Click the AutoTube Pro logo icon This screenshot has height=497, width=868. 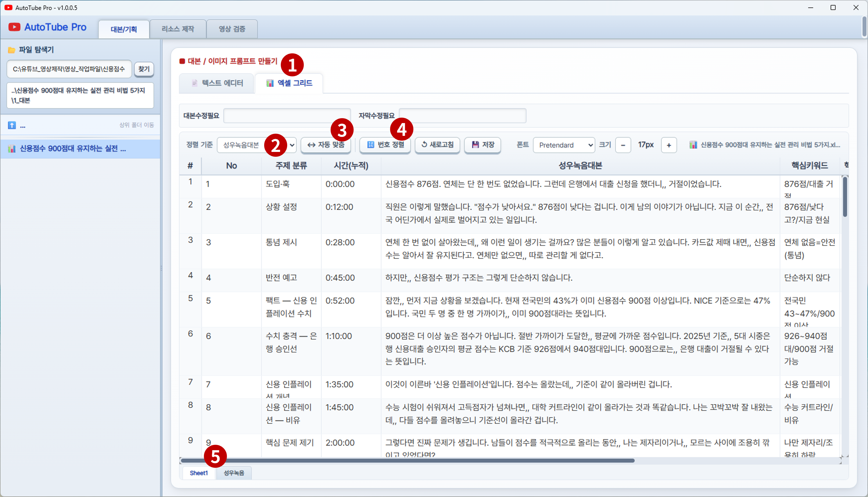pyautogui.click(x=14, y=27)
